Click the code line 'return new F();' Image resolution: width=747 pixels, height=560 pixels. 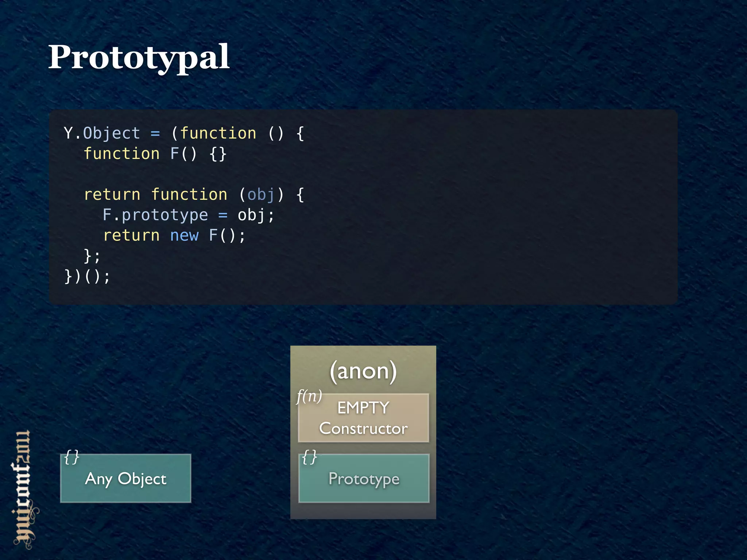click(174, 236)
